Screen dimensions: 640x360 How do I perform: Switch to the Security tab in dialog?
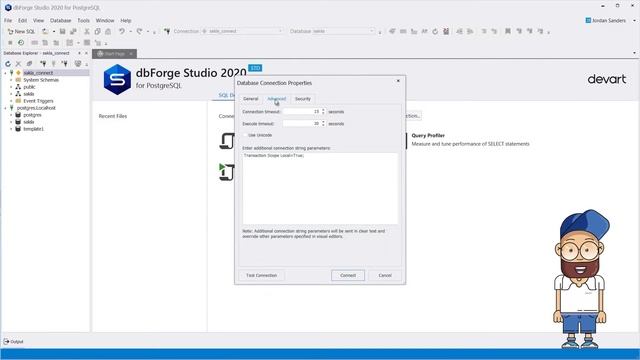[x=303, y=99]
